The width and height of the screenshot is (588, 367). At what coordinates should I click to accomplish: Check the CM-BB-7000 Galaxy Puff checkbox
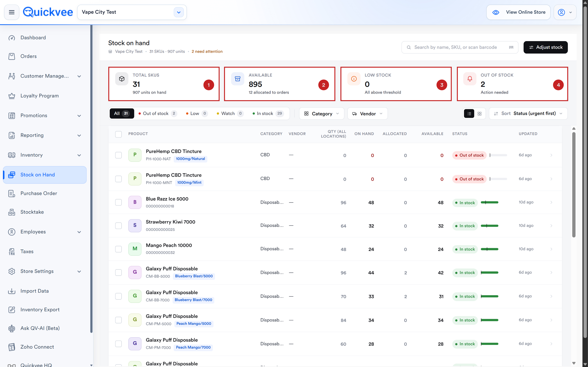pos(119,296)
